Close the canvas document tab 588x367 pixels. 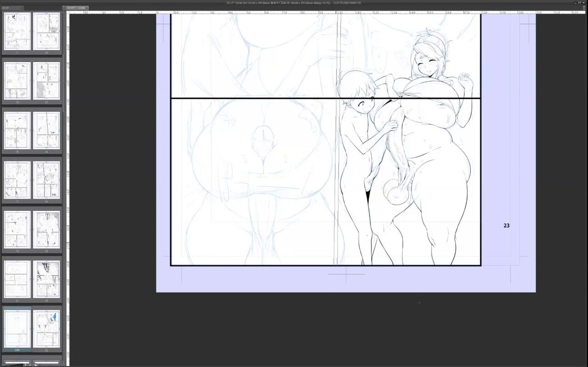pos(87,8)
